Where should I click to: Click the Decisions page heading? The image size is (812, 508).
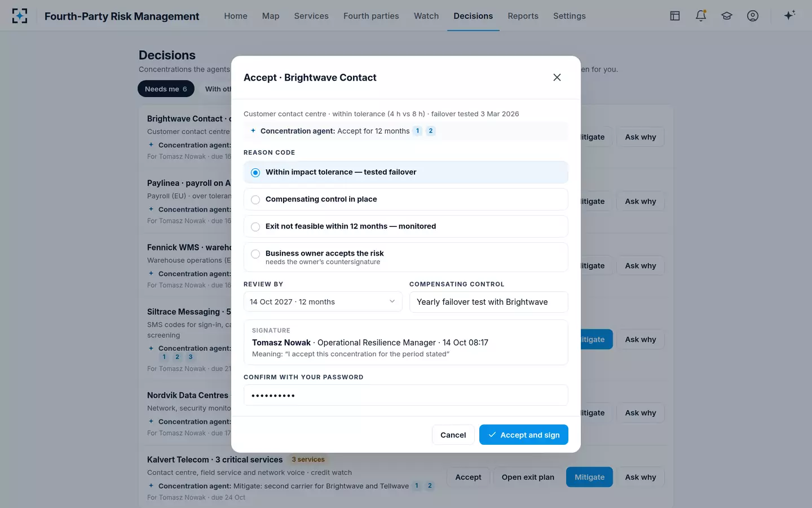pos(167,55)
